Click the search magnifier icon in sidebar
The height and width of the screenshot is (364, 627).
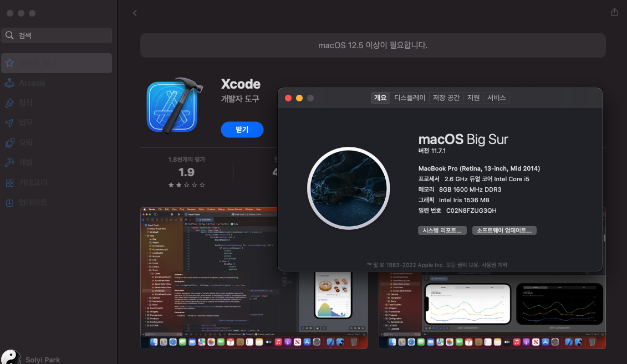(9, 35)
